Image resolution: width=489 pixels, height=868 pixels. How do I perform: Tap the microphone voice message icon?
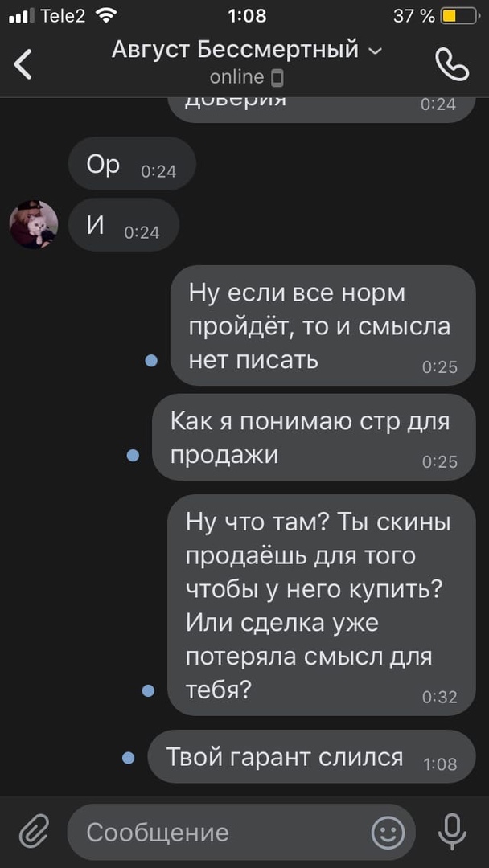452,832
